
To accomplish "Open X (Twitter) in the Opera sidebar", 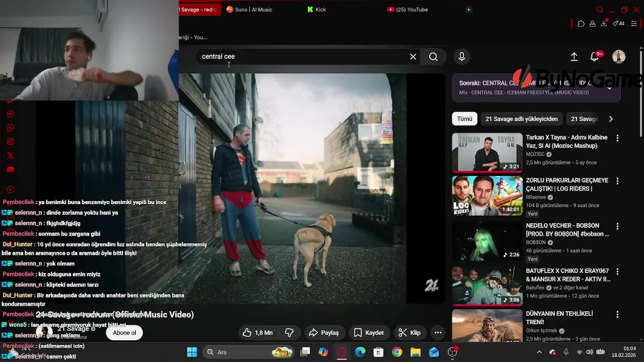I will (x=11, y=155).
